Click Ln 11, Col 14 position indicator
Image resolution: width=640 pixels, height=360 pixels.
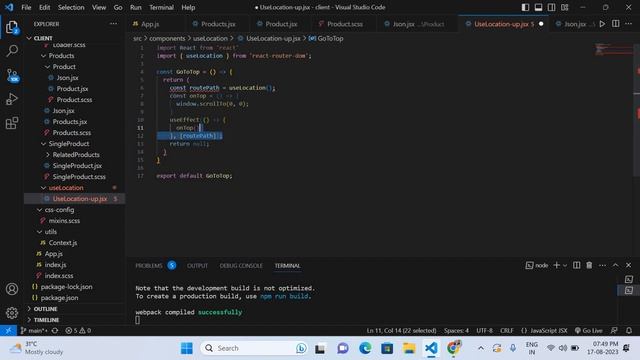401,330
